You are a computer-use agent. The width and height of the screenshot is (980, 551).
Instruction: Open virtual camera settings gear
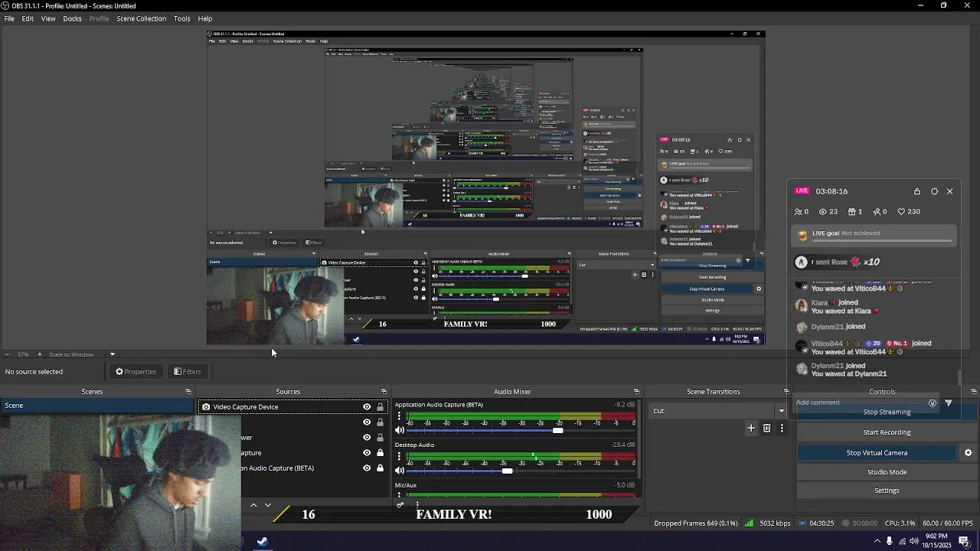click(968, 453)
